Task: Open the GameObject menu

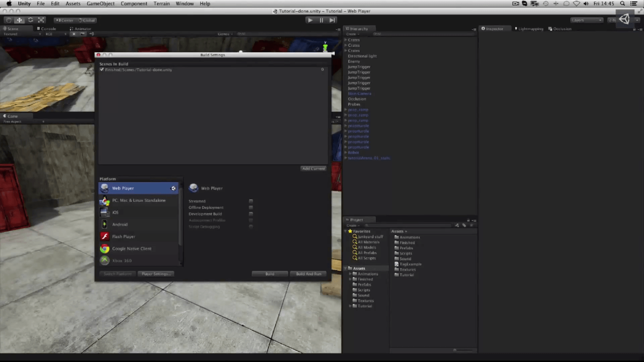Action: [101, 4]
